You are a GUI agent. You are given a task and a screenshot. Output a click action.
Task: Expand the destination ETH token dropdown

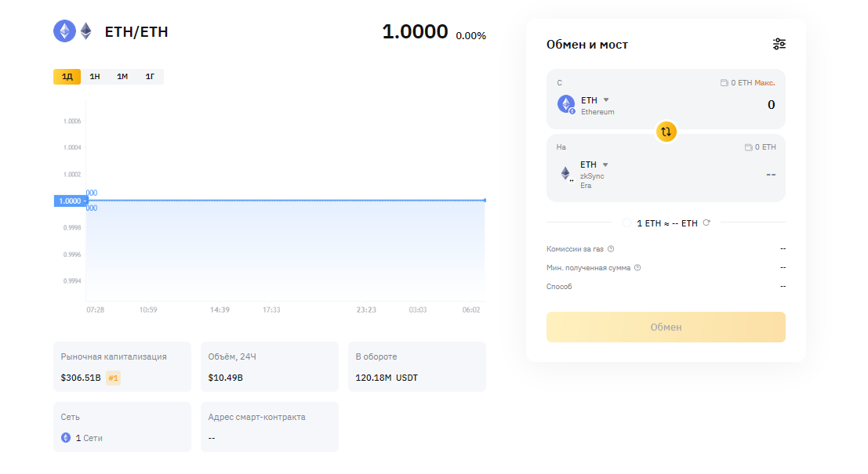point(605,165)
